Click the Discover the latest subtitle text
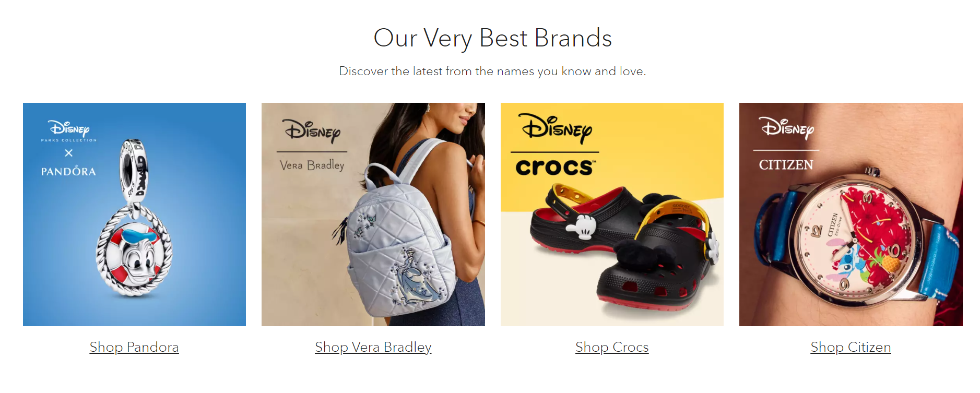This screenshot has height=393, width=980. pyautogui.click(x=492, y=71)
